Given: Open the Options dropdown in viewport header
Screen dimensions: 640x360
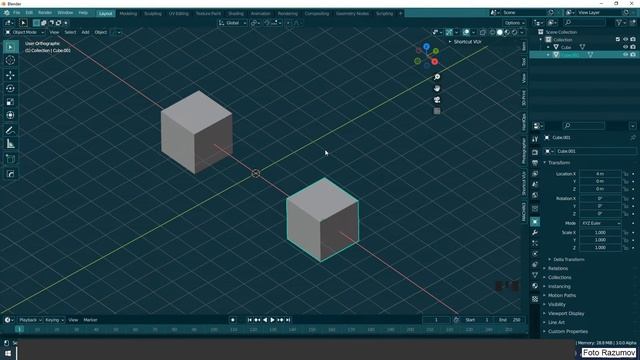Looking at the screenshot, I should [x=514, y=23].
